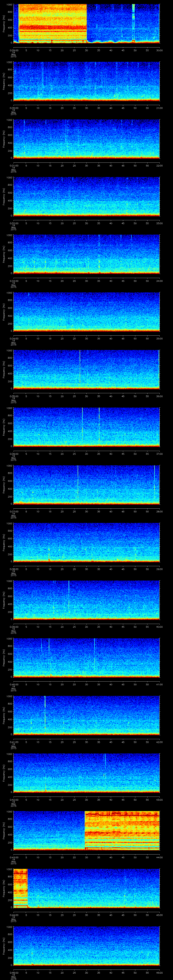Screen dimensions: 173x980
Task: Click the broadband noise block in the 0:43:00 panel
Action: (122, 831)
